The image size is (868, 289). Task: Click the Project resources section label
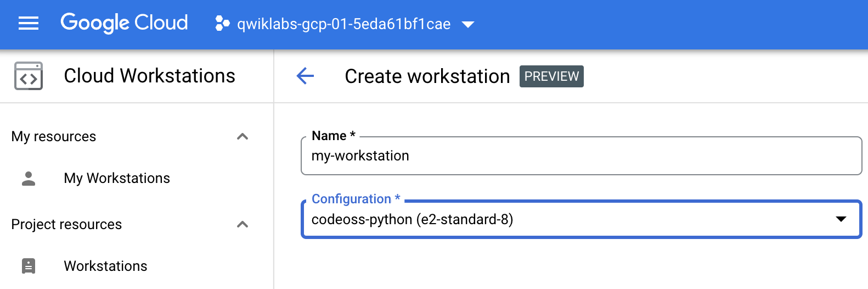[66, 224]
